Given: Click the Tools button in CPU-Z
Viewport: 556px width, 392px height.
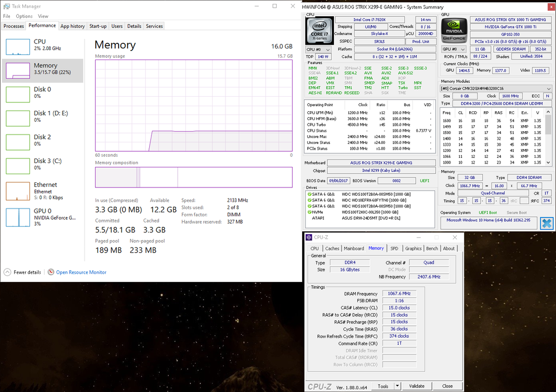Looking at the screenshot, I should pyautogui.click(x=383, y=386).
